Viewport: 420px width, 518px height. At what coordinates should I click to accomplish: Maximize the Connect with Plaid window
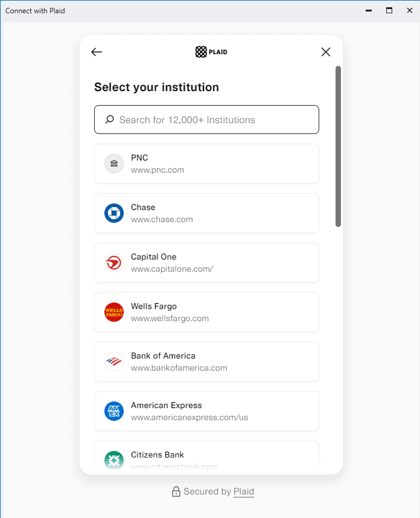(x=389, y=11)
